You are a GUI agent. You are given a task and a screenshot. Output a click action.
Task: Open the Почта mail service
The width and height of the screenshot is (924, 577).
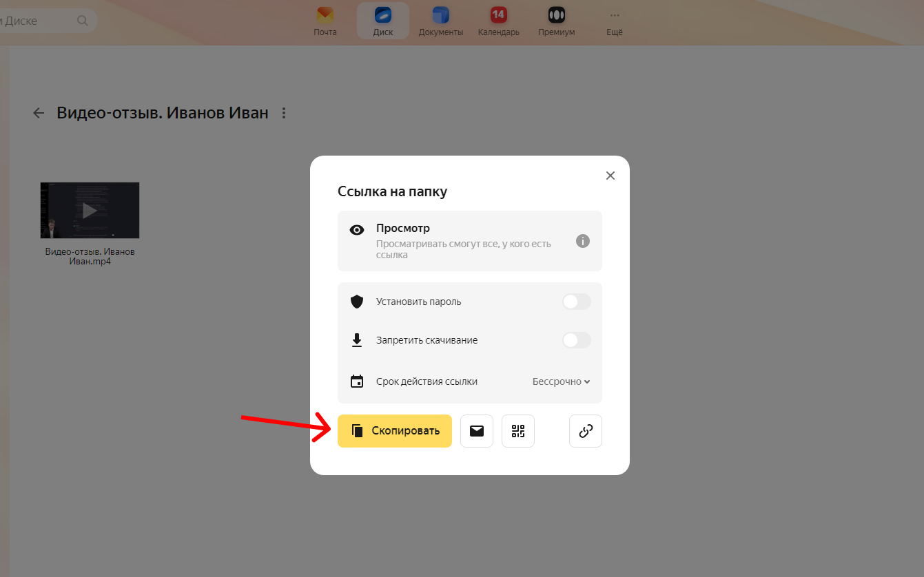(x=325, y=21)
